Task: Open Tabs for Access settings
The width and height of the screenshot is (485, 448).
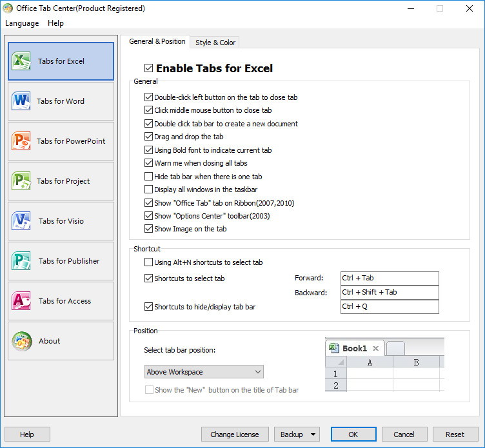Action: pos(61,301)
